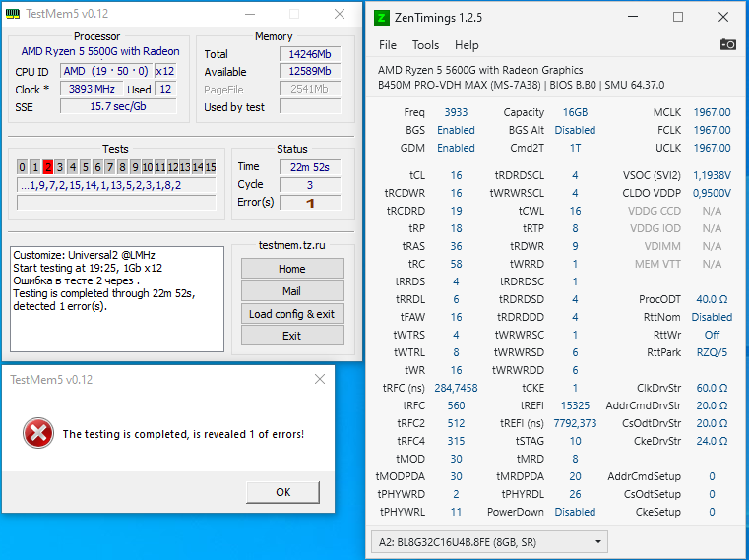Click the CkeDrvStr value 24.0 Ω
Screen dimensions: 749x560
point(712,441)
